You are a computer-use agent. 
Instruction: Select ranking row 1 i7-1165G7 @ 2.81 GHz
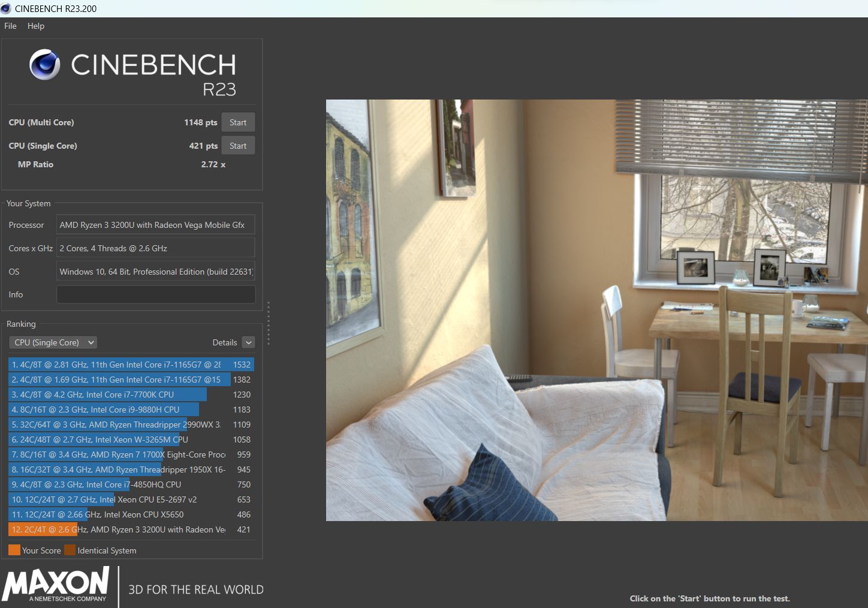pos(131,365)
